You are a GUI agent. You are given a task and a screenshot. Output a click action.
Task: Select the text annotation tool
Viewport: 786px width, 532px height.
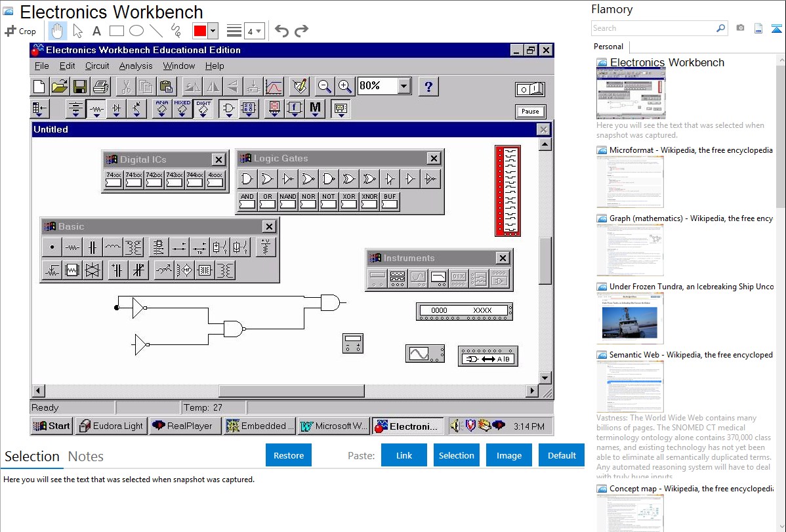pos(96,31)
